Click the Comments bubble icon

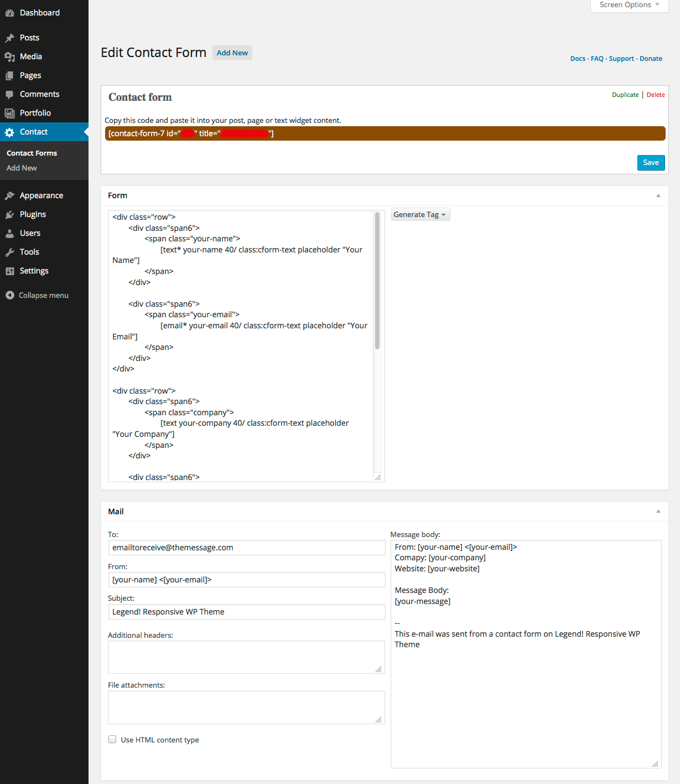pos(9,94)
